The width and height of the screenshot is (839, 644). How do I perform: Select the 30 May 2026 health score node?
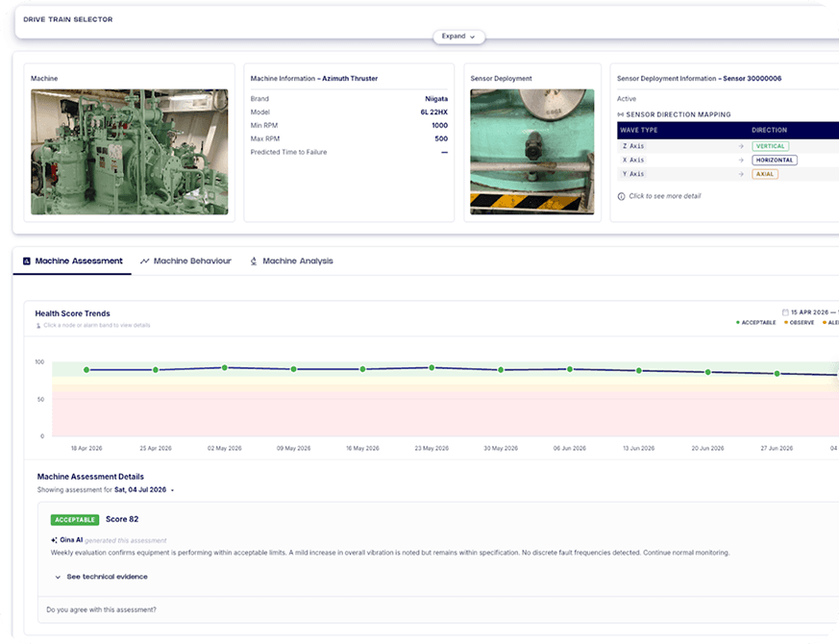click(x=501, y=370)
